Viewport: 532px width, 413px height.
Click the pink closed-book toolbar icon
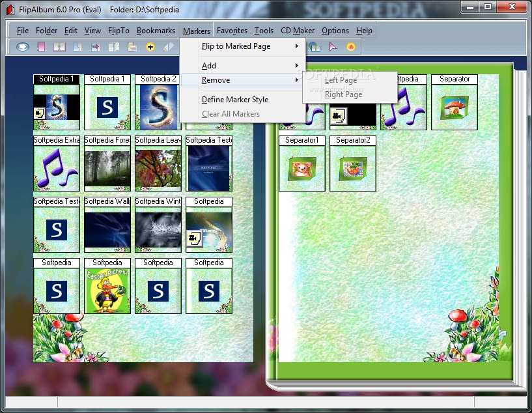tap(41, 46)
